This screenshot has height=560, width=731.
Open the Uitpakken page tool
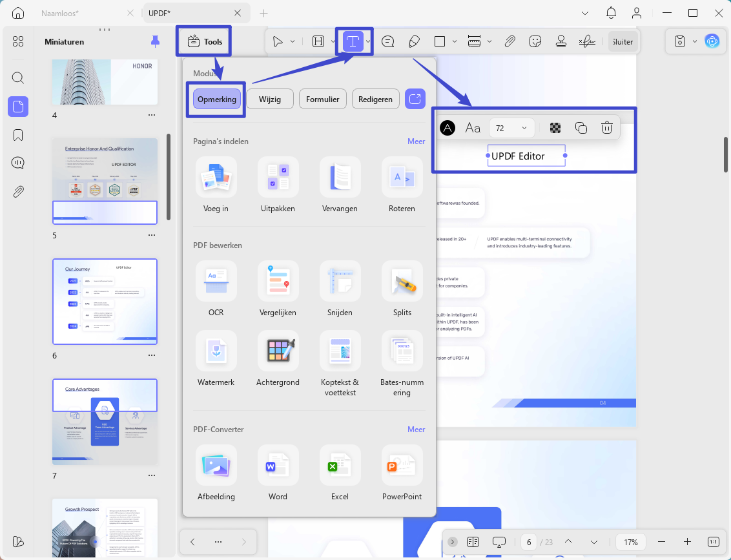pyautogui.click(x=278, y=185)
